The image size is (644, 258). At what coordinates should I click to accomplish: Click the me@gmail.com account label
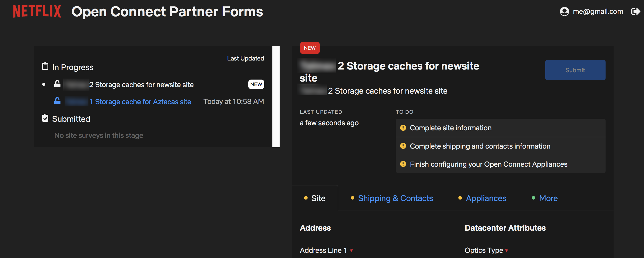598,12
